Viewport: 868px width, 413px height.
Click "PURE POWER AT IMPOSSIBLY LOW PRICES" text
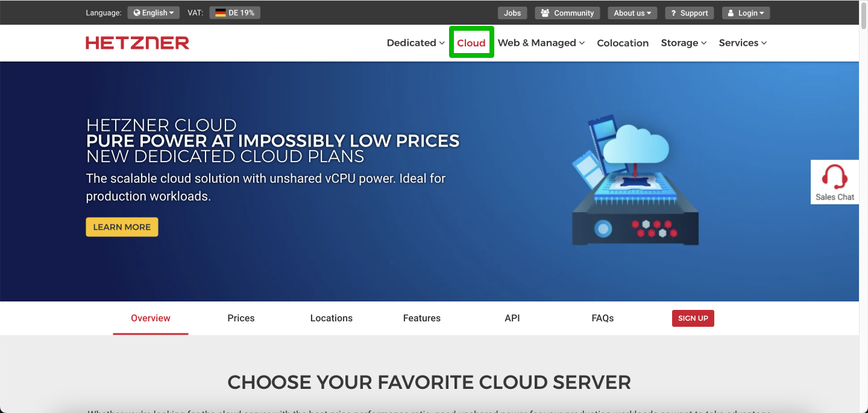coord(273,141)
